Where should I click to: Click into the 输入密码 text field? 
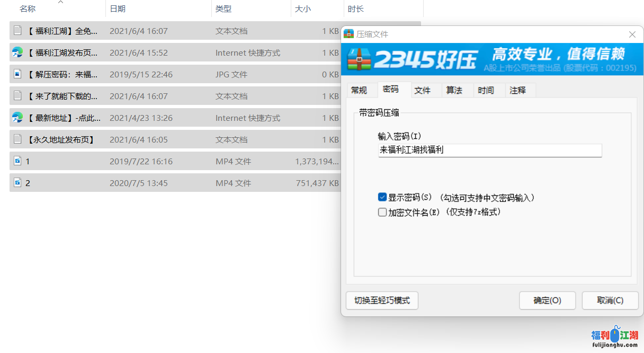(x=490, y=151)
